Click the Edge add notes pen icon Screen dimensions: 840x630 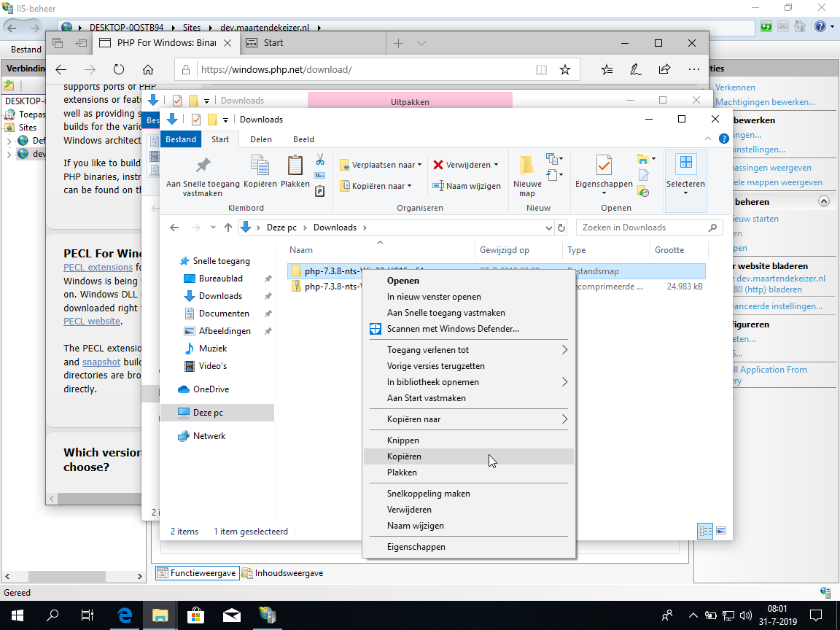[635, 69]
